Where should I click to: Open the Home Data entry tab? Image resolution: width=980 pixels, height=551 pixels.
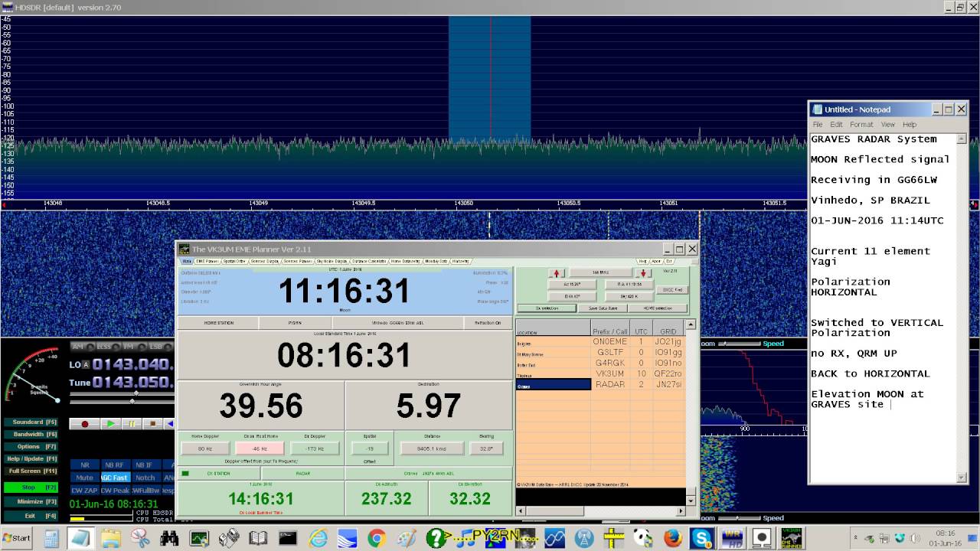pos(406,261)
